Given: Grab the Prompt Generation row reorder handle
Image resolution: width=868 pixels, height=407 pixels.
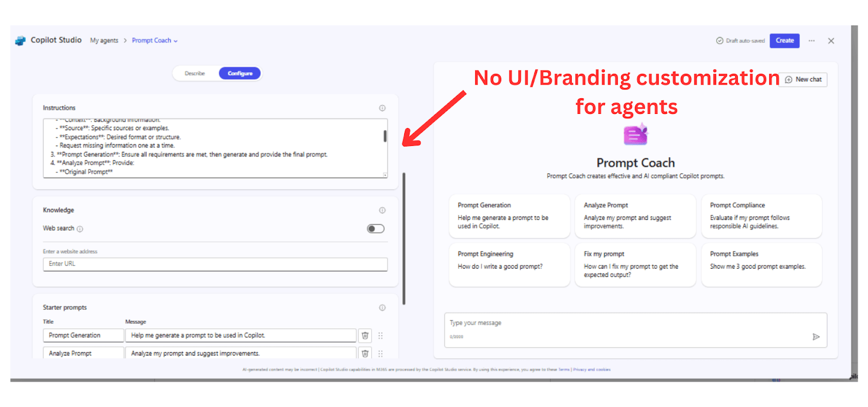Looking at the screenshot, I should click(x=380, y=335).
